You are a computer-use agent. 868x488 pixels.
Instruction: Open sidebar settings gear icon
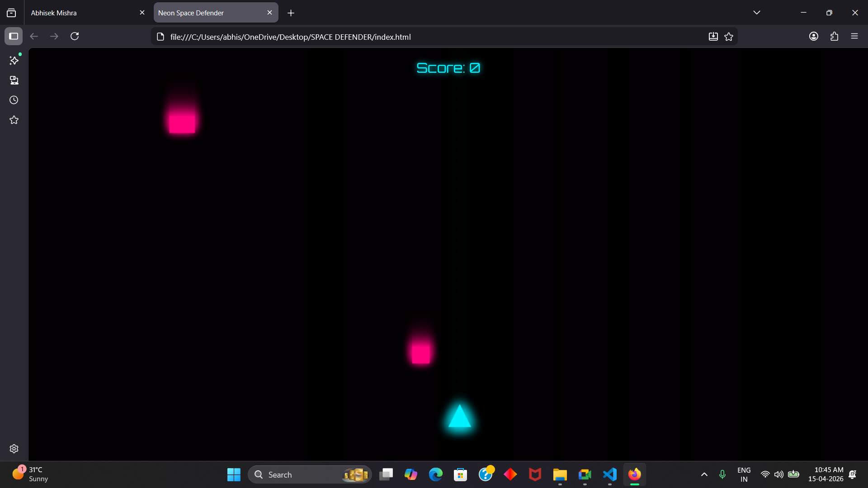[x=14, y=449]
